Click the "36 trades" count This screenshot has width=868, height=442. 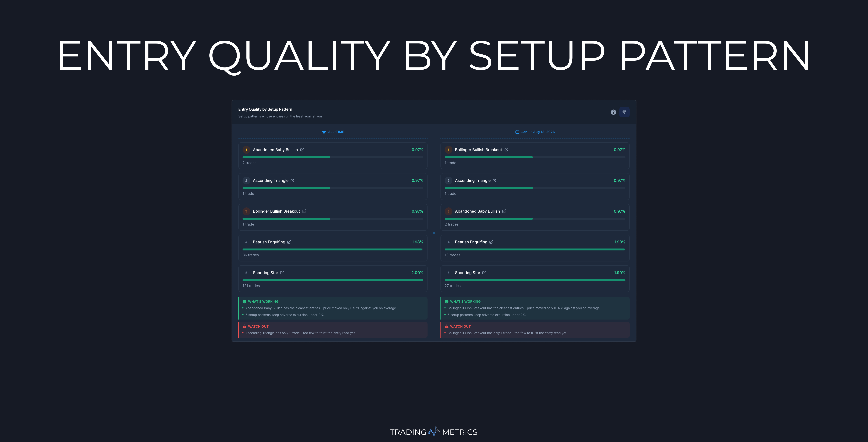(251, 255)
